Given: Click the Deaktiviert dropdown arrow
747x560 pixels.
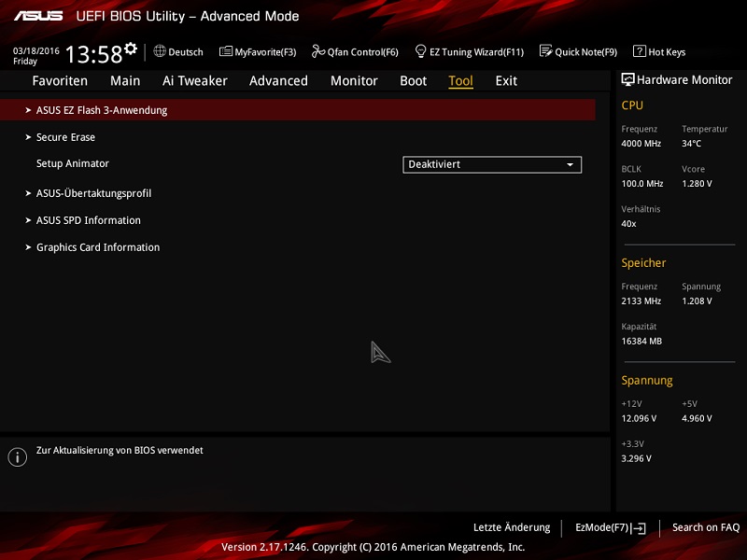Looking at the screenshot, I should point(570,165).
